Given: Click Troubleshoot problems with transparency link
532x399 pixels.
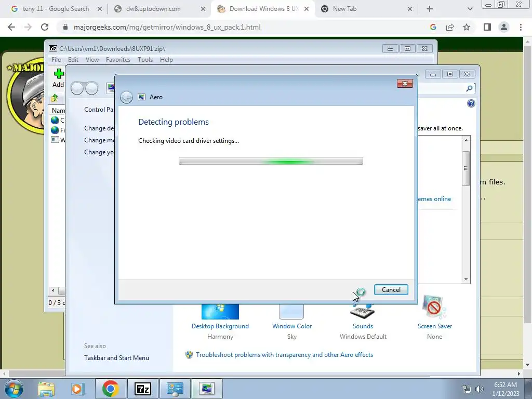Looking at the screenshot, I should tap(284, 354).
